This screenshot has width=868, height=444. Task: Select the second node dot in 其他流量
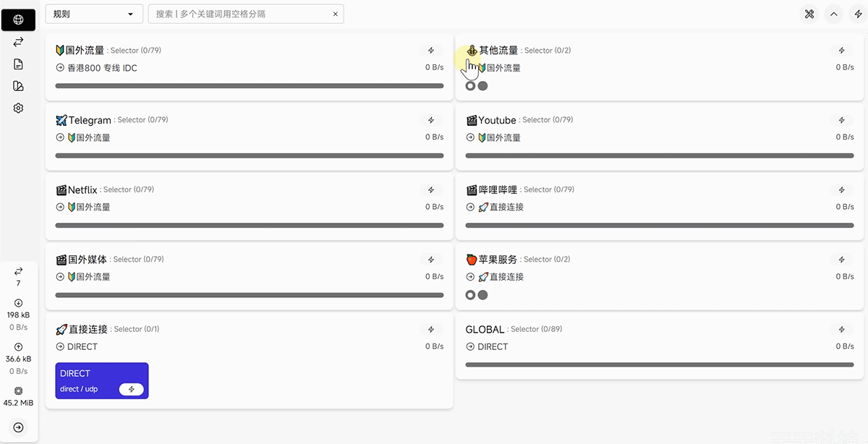coord(483,86)
